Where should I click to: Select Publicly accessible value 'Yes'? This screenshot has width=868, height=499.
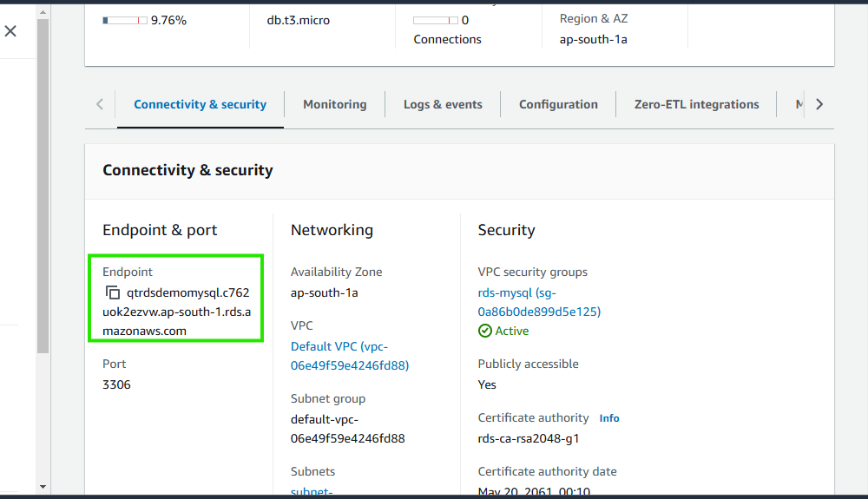tap(487, 384)
